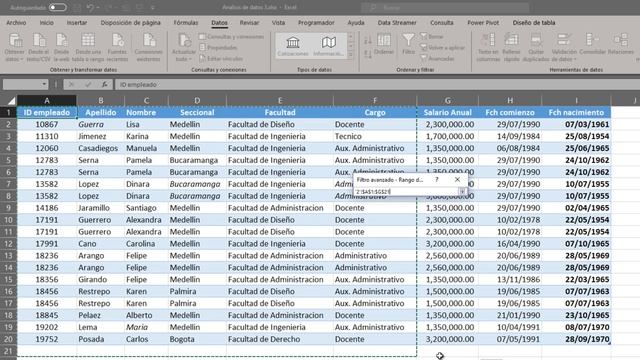Open the Power Pivot tab
The height and width of the screenshot is (360, 640).
pyautogui.click(x=483, y=23)
